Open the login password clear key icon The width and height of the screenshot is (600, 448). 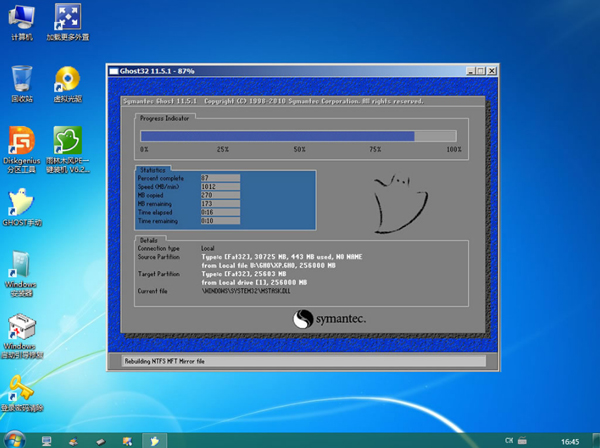21,388
